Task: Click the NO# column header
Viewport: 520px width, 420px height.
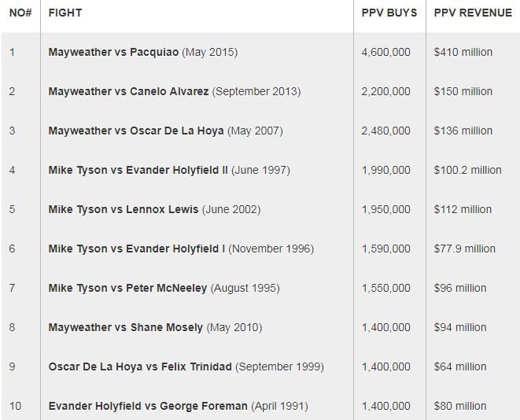Action: click(20, 13)
